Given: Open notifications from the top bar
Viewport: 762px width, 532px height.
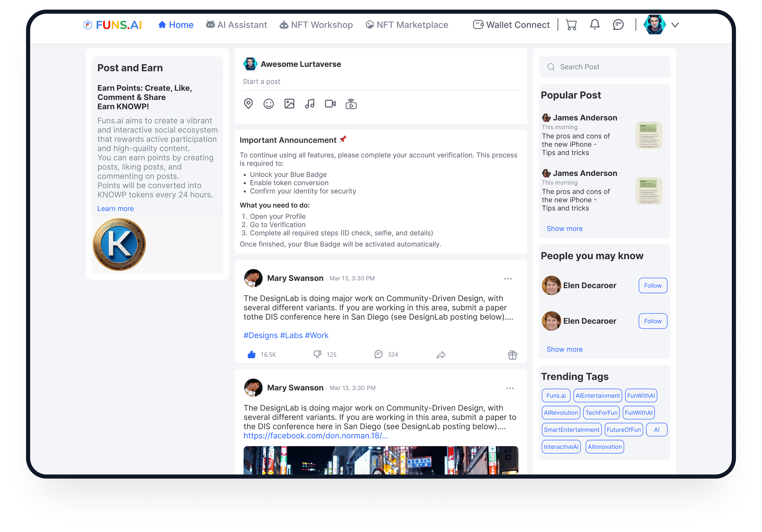Looking at the screenshot, I should point(594,25).
